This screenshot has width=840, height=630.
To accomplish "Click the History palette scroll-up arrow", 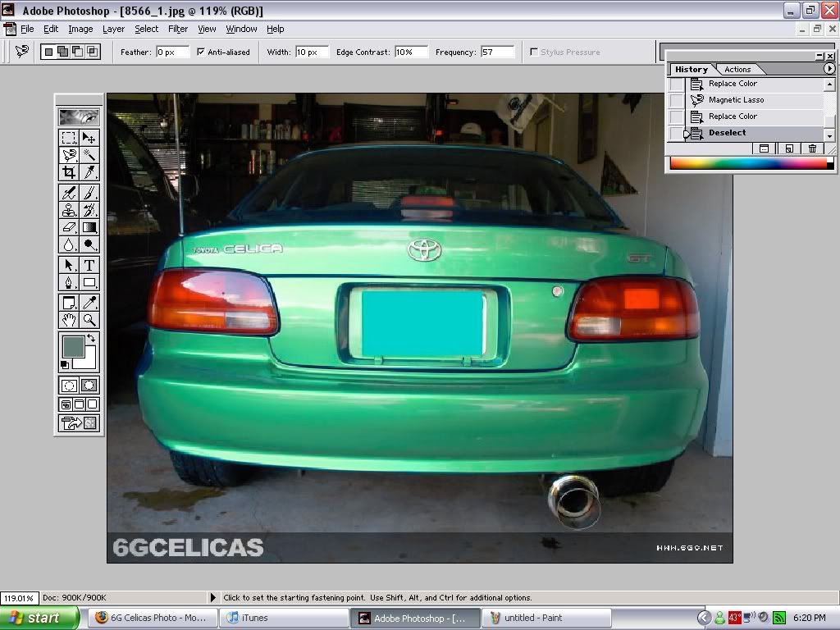I will point(829,84).
